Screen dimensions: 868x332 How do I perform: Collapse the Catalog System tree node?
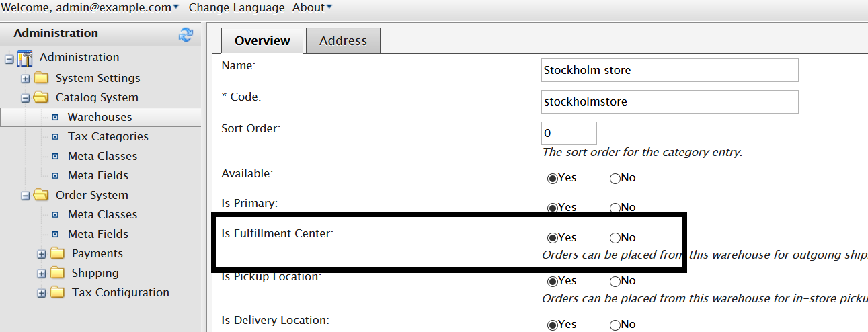[26, 98]
